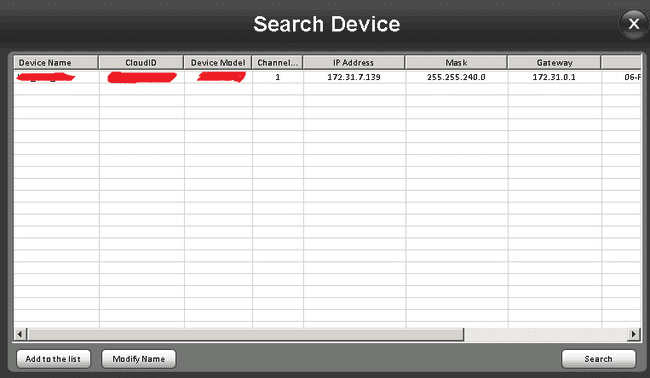Image resolution: width=650 pixels, height=378 pixels.
Task: Select the IP address 172.31.7.139 cell
Action: pos(354,77)
